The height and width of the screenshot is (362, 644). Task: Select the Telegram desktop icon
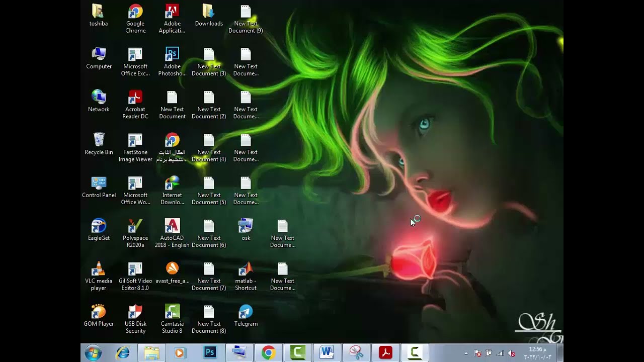[246, 315]
